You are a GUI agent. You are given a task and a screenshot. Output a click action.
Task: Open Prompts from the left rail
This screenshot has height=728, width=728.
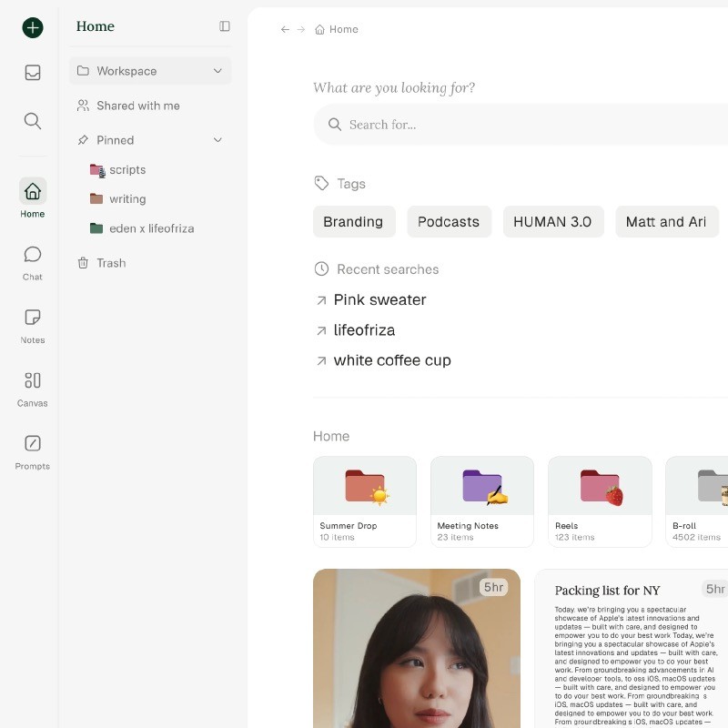pos(33,452)
